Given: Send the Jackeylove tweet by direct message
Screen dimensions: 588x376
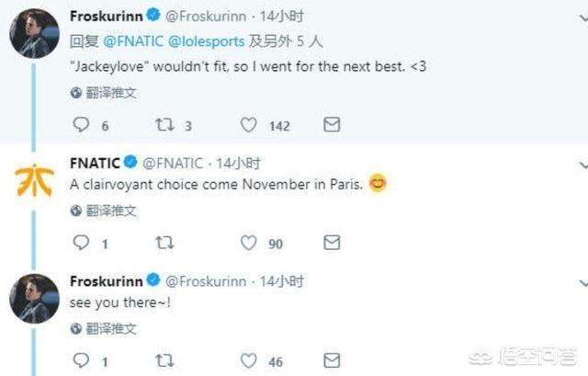Looking at the screenshot, I should [x=332, y=125].
